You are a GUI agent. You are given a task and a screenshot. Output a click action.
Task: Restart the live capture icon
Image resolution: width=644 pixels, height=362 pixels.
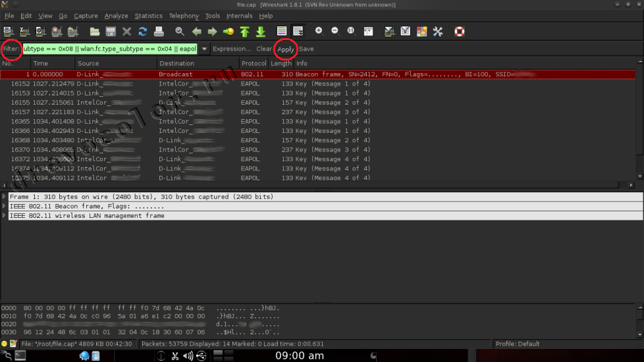click(x=72, y=32)
